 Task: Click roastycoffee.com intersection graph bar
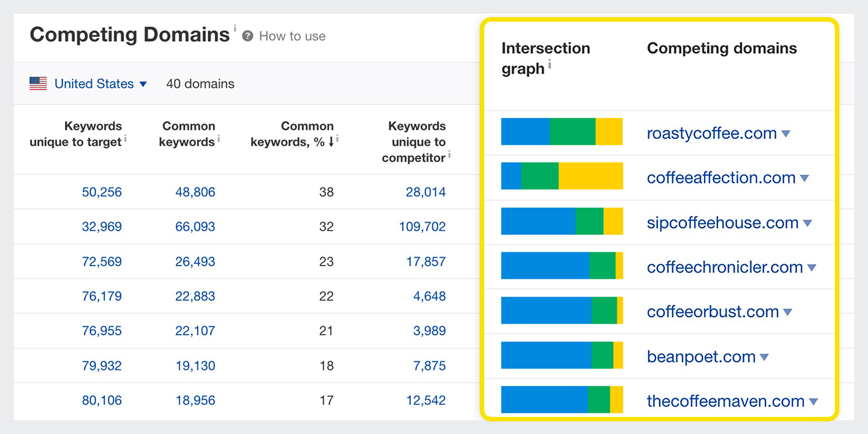[561, 131]
